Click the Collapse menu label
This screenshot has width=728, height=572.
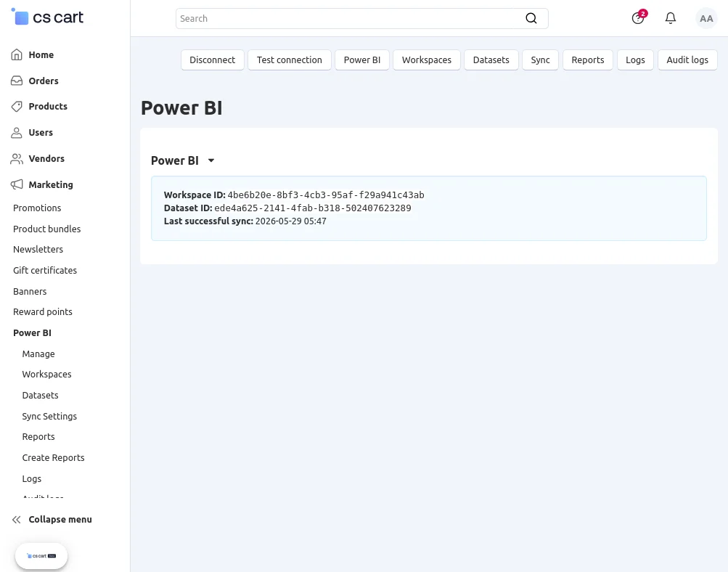(60, 520)
